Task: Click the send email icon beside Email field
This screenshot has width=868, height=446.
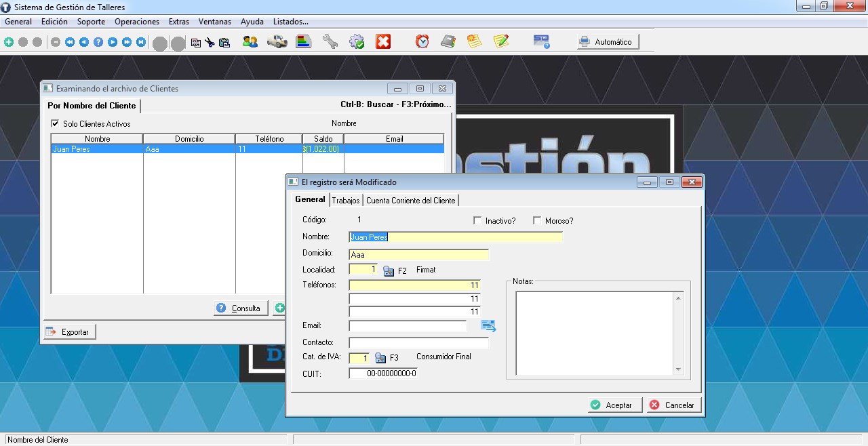Action: 488,326
